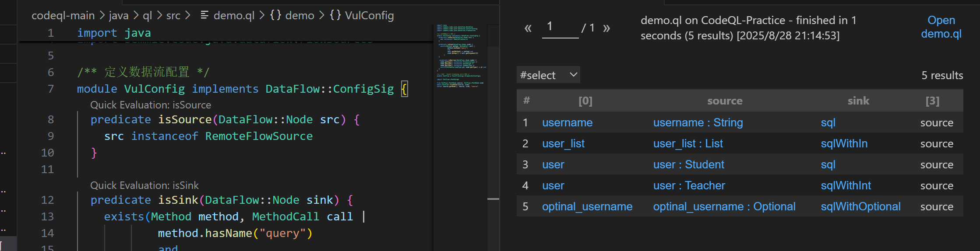Go to previous results page arrow
The height and width of the screenshot is (251, 980).
(x=528, y=28)
